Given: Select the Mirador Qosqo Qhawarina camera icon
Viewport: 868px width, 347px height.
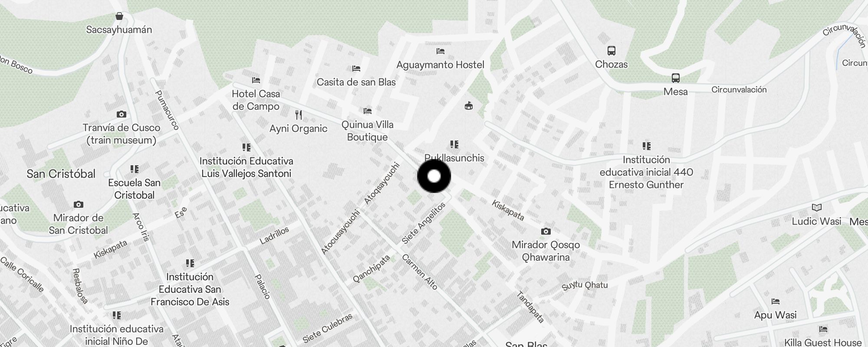Looking at the screenshot, I should (x=546, y=231).
